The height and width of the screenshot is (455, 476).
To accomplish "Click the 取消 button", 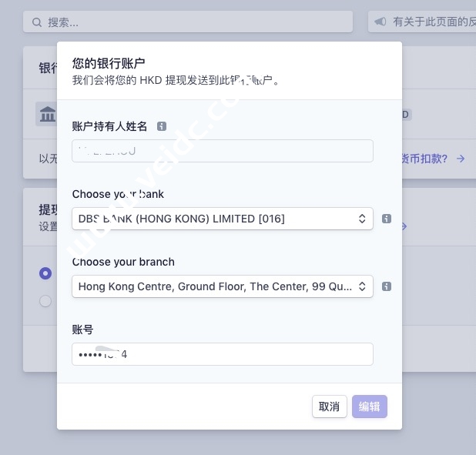I will (330, 406).
